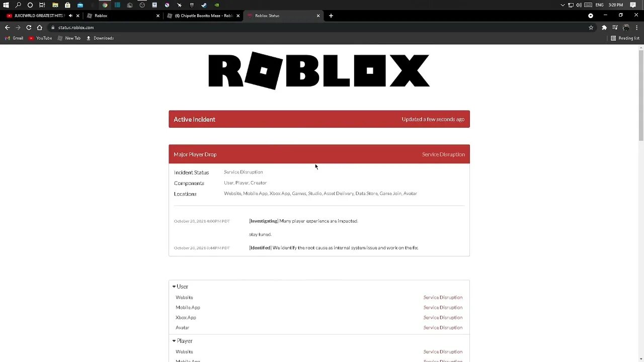
Task: Go forward in browser history
Action: pos(18,28)
